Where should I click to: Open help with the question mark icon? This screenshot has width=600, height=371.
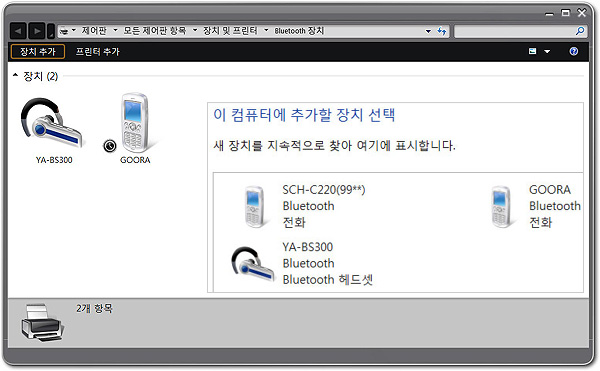574,51
